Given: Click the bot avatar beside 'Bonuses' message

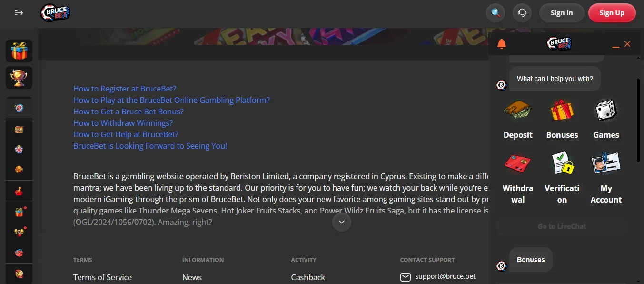Looking at the screenshot, I should [502, 266].
